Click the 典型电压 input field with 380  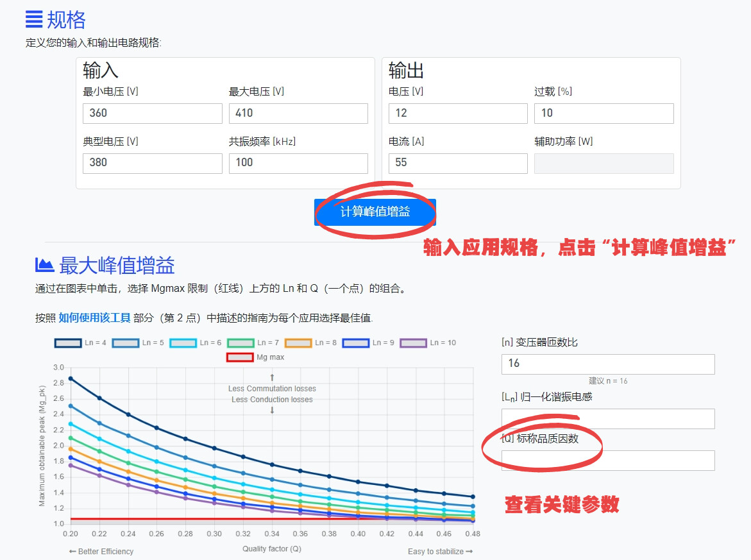tap(152, 164)
